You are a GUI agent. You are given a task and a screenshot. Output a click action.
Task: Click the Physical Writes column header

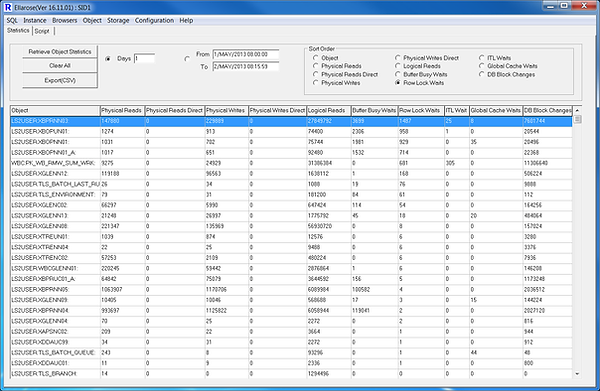[x=227, y=111]
